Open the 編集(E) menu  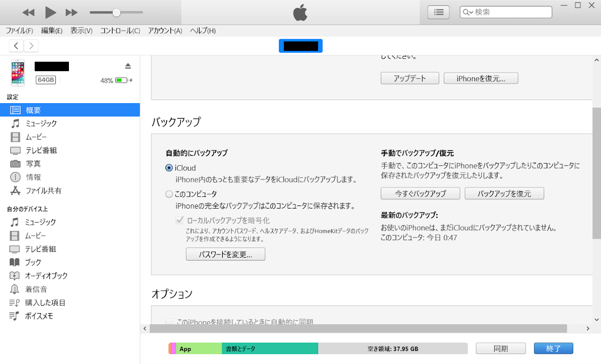coord(52,31)
